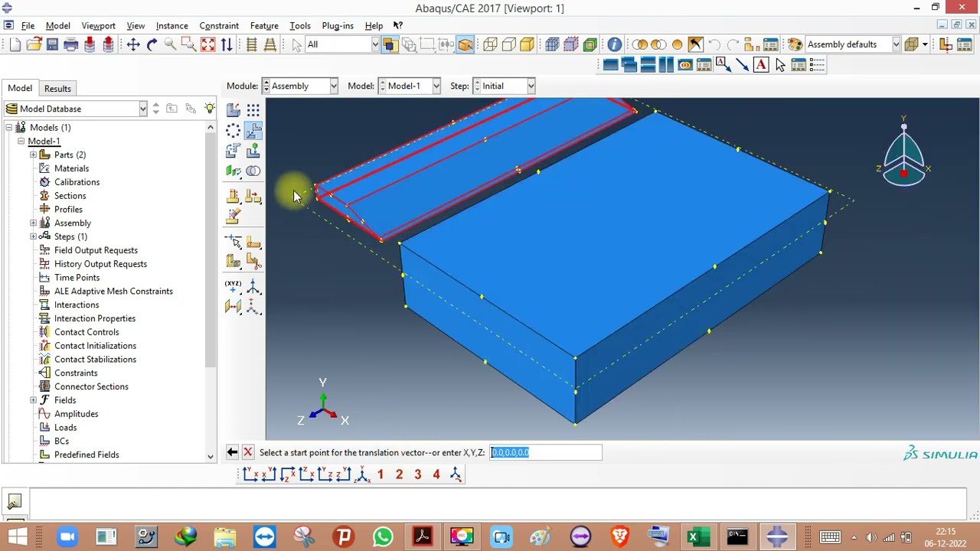Open the Instance menu
Viewport: 980px width, 551px height.
click(x=171, y=25)
